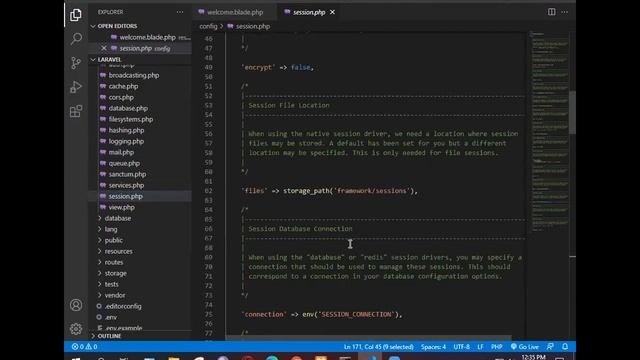Click the Go Live status bar button
Viewport: 640px width, 360px height.
pyautogui.click(x=524, y=347)
